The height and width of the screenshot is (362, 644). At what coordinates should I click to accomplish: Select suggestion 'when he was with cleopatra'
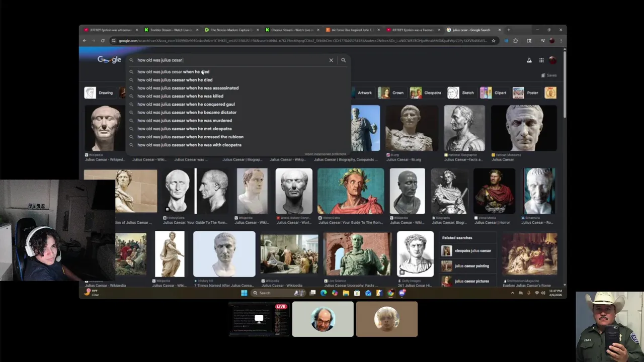pyautogui.click(x=189, y=145)
